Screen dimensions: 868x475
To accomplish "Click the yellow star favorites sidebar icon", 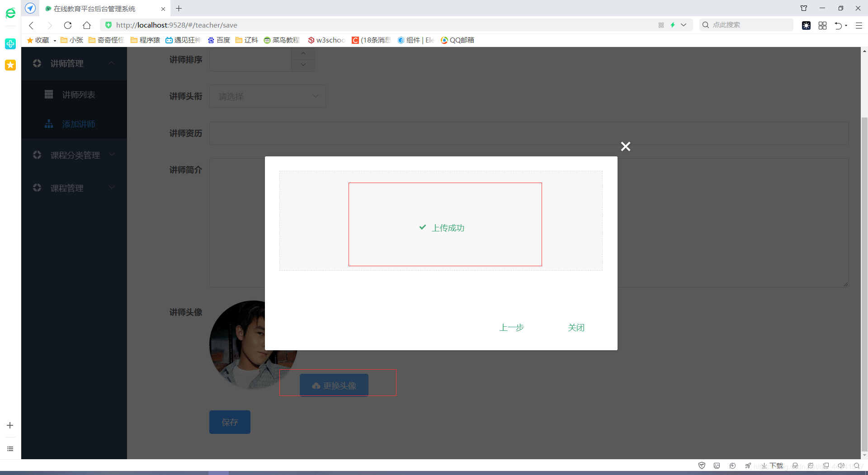I will [10, 65].
